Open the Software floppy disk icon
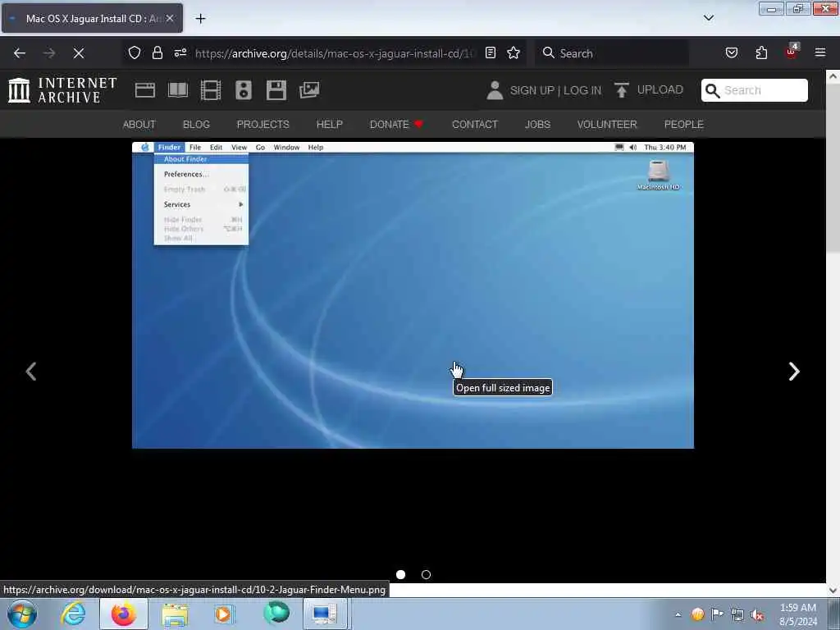 tap(276, 90)
